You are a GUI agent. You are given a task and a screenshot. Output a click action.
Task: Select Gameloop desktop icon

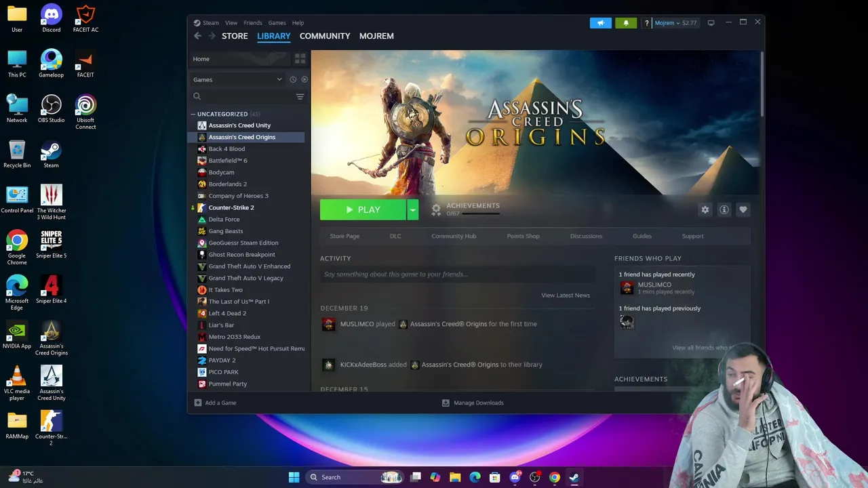pos(52,64)
